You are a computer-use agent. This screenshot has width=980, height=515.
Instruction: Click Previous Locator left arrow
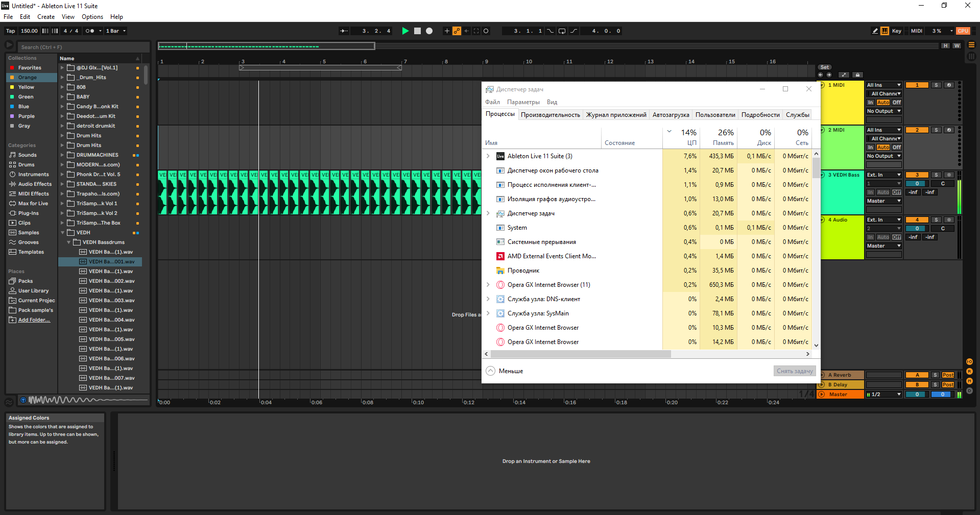pos(821,75)
